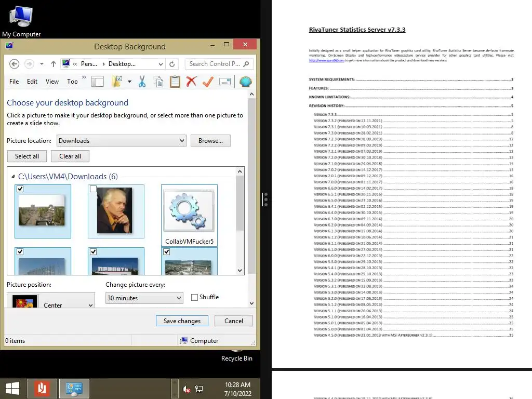532x399 pixels.
Task: Open the folder options dropdown arrow
Action: click(129, 82)
